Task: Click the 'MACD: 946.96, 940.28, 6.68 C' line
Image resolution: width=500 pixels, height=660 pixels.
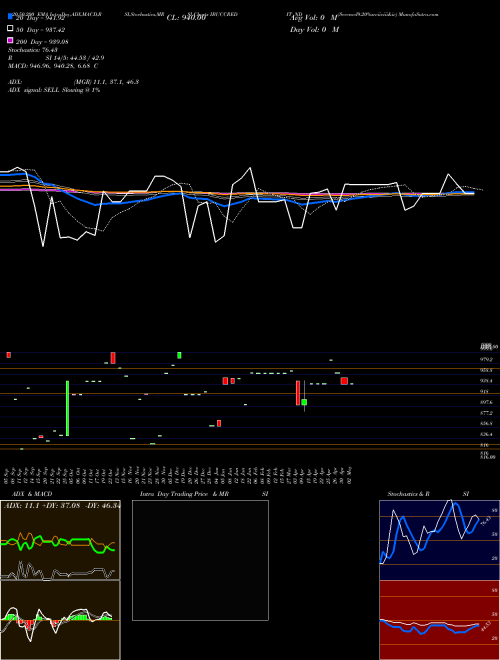Action: [53, 66]
